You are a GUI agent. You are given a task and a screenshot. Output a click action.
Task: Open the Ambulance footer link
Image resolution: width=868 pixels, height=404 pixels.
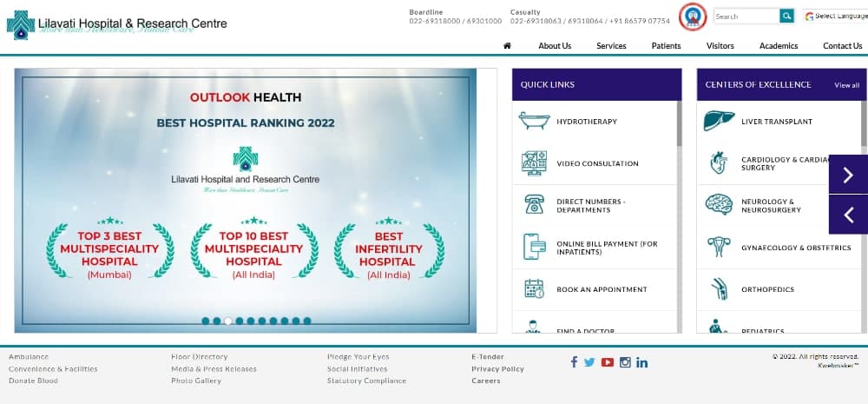[x=29, y=357]
